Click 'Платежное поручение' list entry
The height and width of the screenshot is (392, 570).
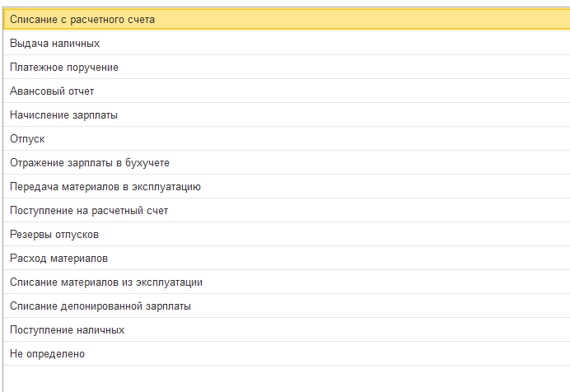pos(64,67)
